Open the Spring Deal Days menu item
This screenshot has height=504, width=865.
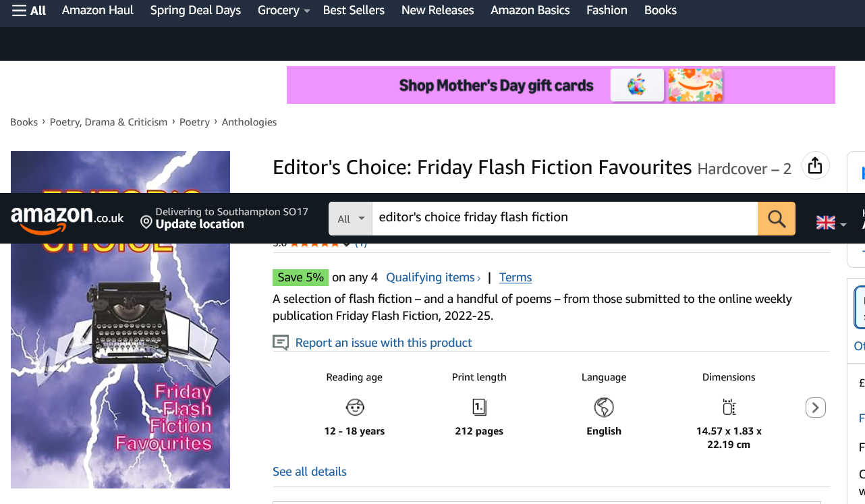pos(196,10)
